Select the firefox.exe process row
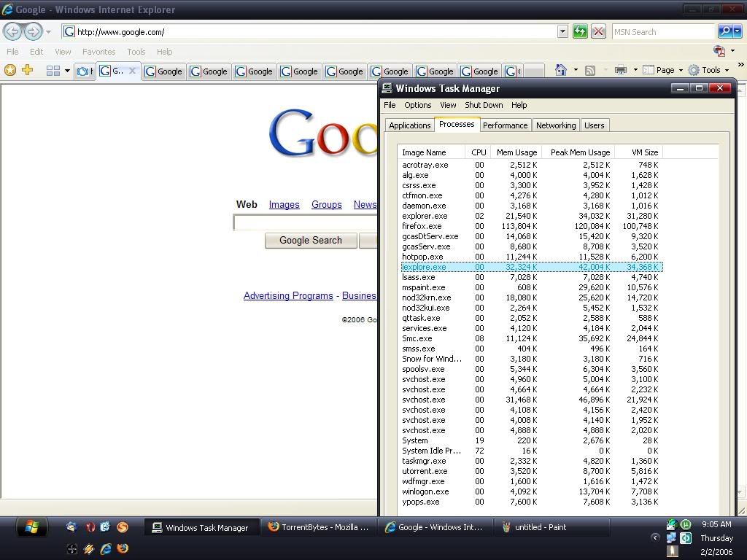Image resolution: width=747 pixels, height=560 pixels. [x=422, y=226]
